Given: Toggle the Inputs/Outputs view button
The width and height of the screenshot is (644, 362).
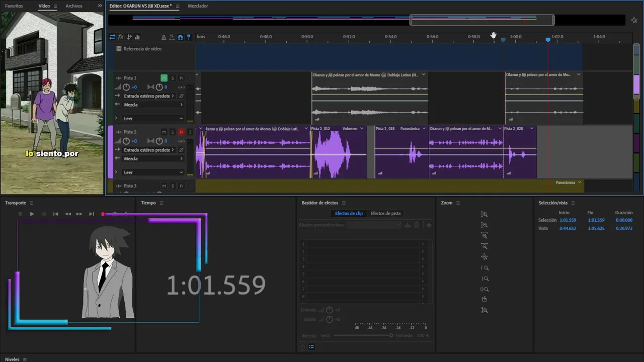Looking at the screenshot, I should [112, 37].
